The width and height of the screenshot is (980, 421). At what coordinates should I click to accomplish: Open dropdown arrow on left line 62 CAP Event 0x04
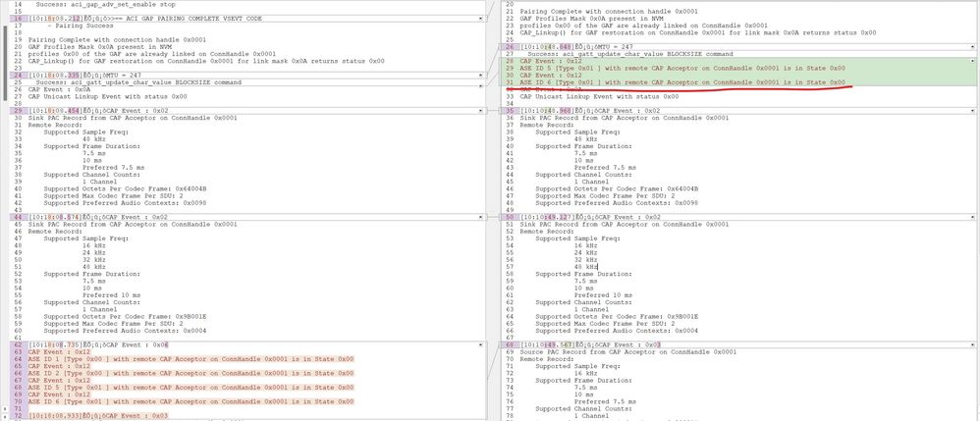[480, 344]
